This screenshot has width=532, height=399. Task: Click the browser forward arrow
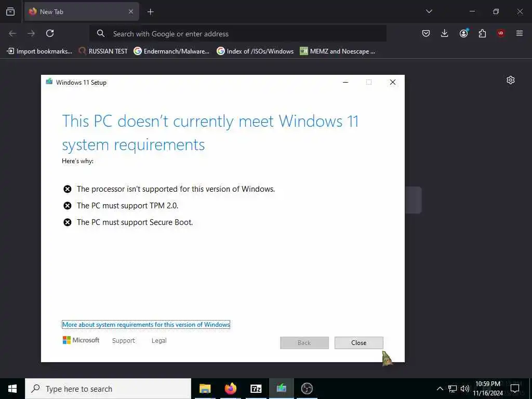[31, 33]
